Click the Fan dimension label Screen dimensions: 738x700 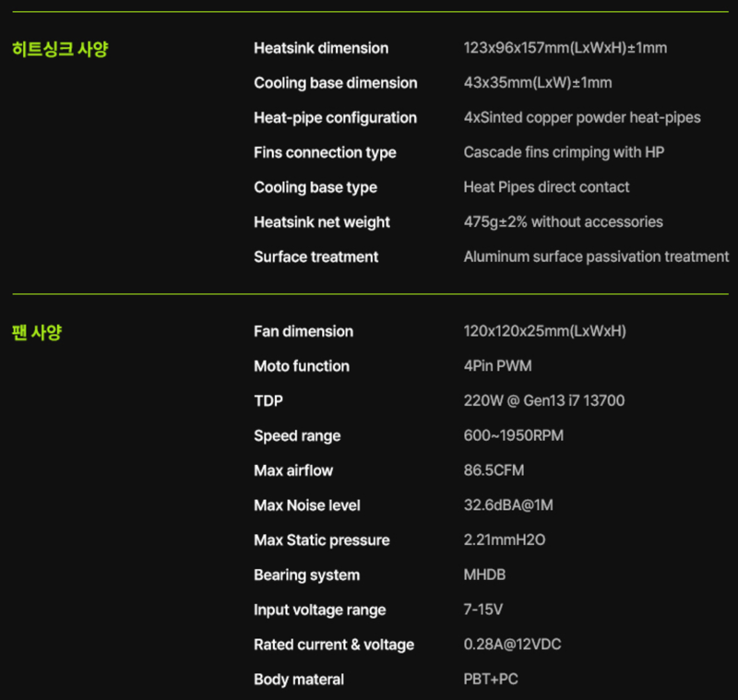pos(304,331)
